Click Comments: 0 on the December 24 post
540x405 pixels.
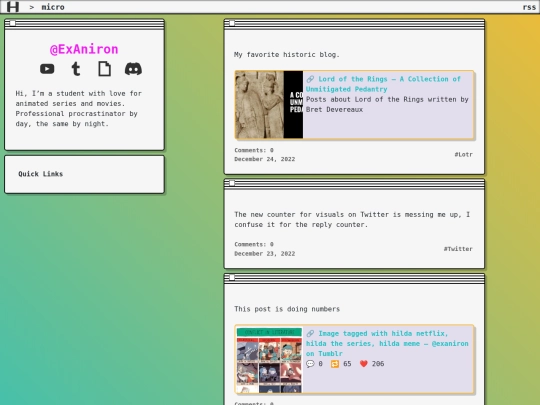pyautogui.click(x=254, y=150)
